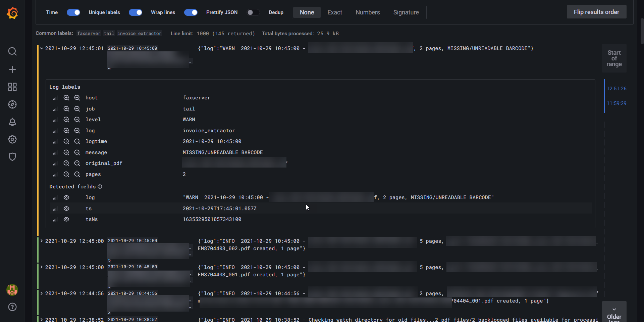Screen dimensions: 644x322
Task: Toggle eye icon for the ts field
Action: pos(66,209)
